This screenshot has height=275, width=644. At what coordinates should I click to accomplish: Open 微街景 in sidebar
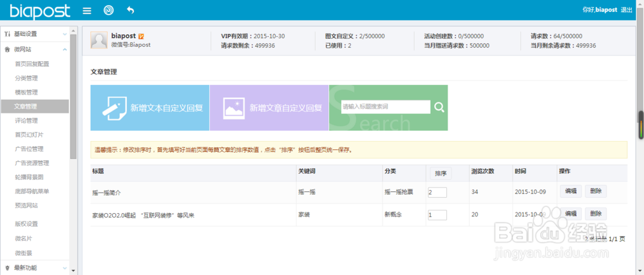pyautogui.click(x=23, y=252)
